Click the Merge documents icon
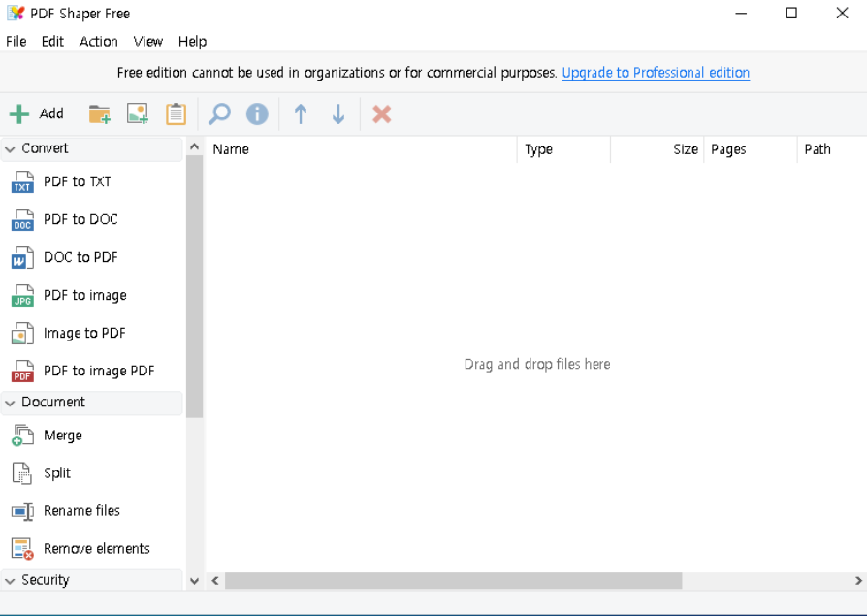This screenshot has width=867, height=616. click(x=22, y=436)
